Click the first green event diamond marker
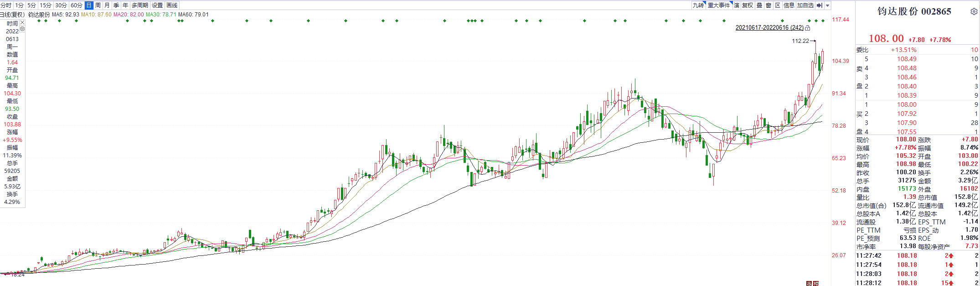This screenshot has width=980, height=286. click(39, 21)
